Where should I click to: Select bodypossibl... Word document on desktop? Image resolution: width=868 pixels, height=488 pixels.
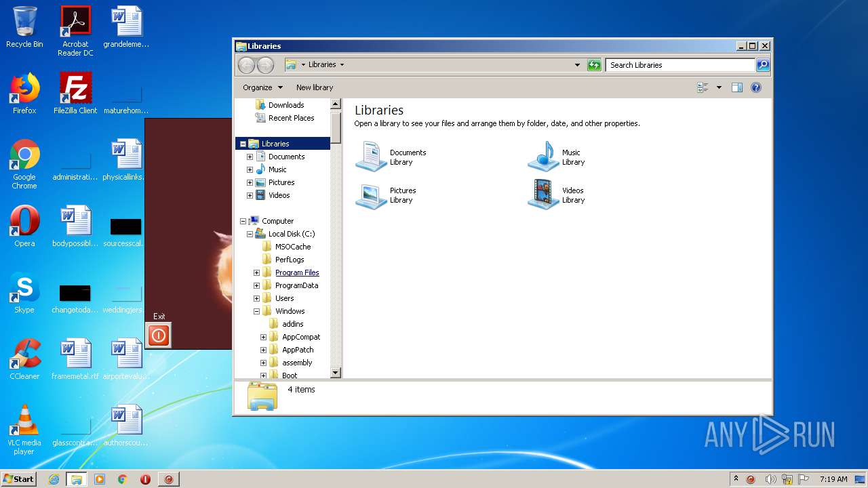pyautogui.click(x=75, y=226)
